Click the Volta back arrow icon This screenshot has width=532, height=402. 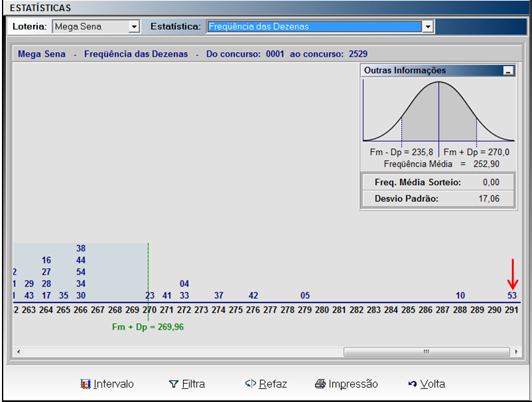click(x=412, y=384)
